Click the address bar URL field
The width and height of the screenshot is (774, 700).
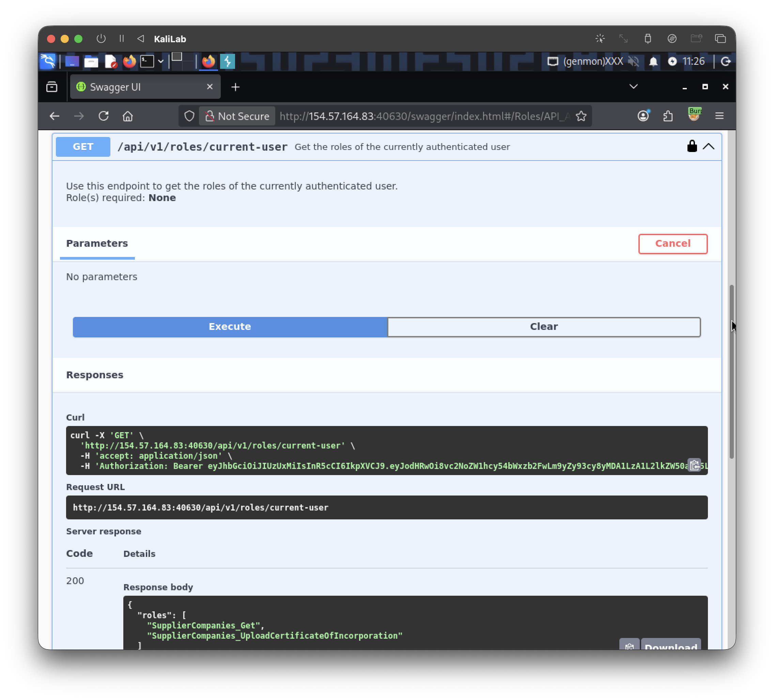(x=424, y=116)
